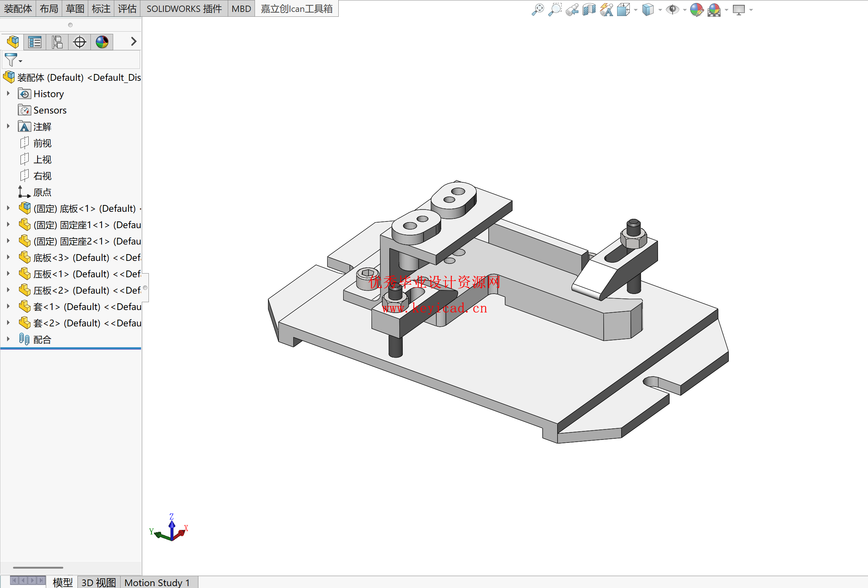Open the ConfigurationManager tab icon

57,41
